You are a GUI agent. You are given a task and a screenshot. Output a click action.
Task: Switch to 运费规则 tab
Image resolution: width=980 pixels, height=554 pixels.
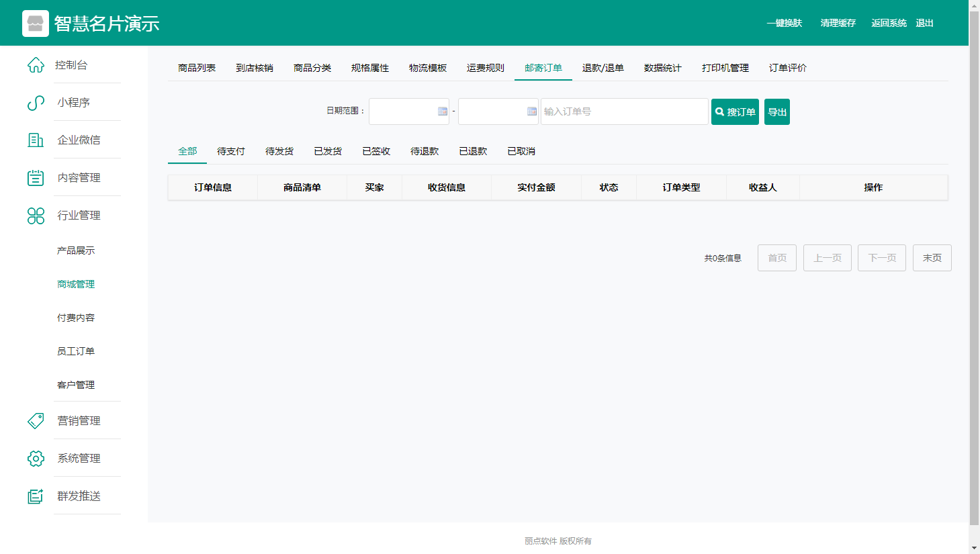pyautogui.click(x=486, y=68)
